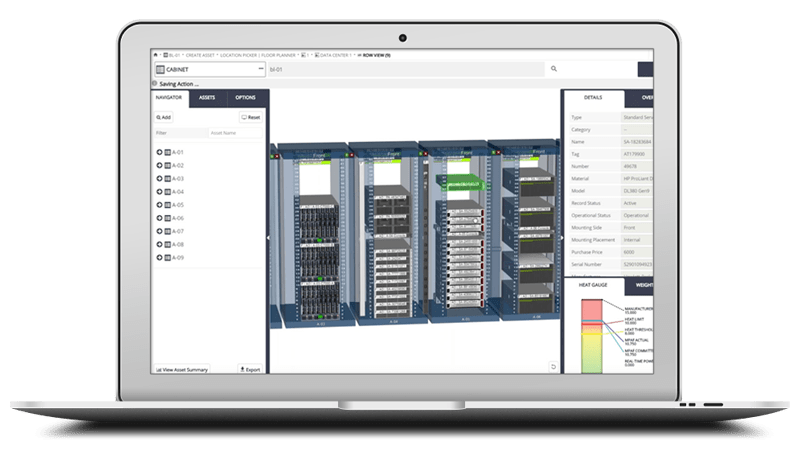Click the rotate view reset icon
The height and width of the screenshot is (460, 800).
point(553,366)
